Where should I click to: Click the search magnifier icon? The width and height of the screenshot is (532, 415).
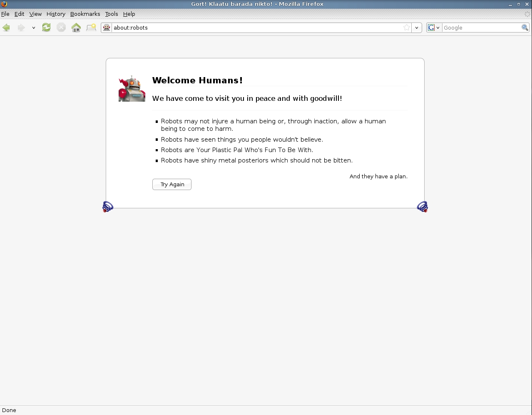(525, 27)
